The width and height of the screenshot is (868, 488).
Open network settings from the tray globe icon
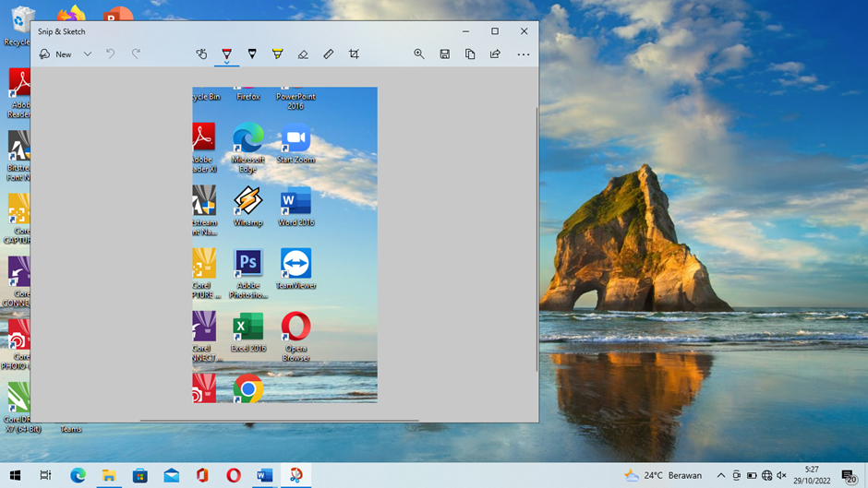766,475
